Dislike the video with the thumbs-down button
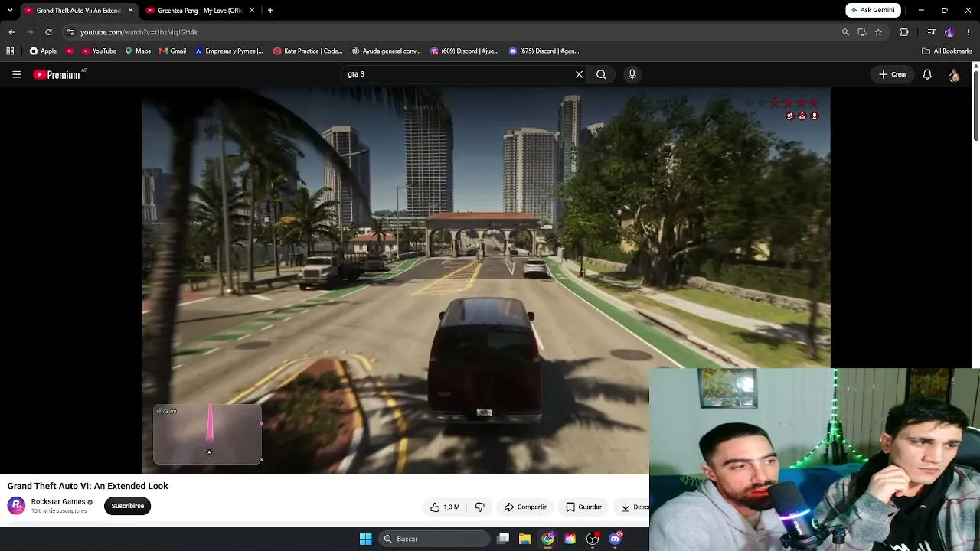 pos(480,507)
